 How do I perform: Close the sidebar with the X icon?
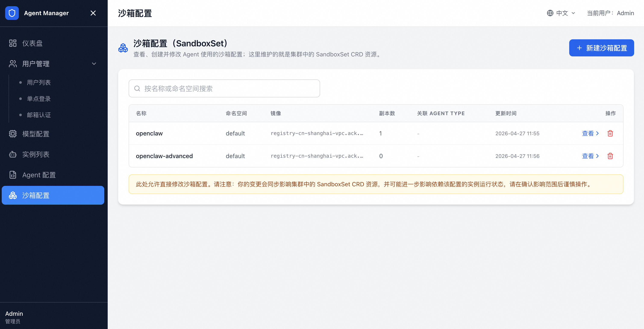point(93,13)
